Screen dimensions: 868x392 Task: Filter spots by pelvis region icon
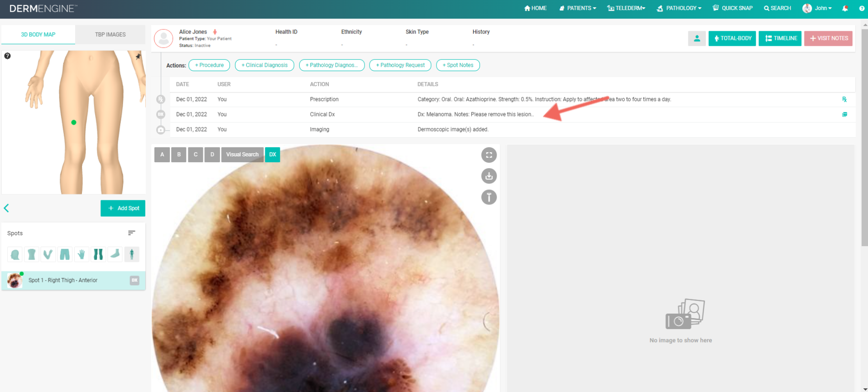coord(65,254)
